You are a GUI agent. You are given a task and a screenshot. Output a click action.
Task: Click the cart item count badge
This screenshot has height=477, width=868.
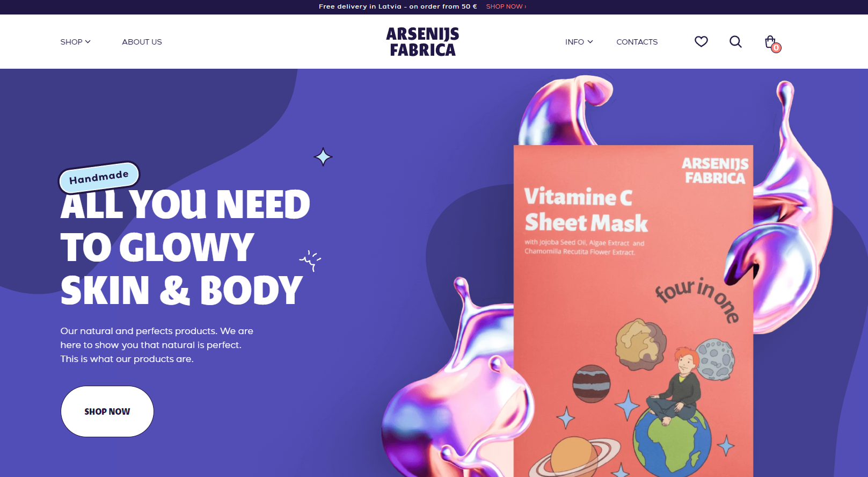[776, 48]
